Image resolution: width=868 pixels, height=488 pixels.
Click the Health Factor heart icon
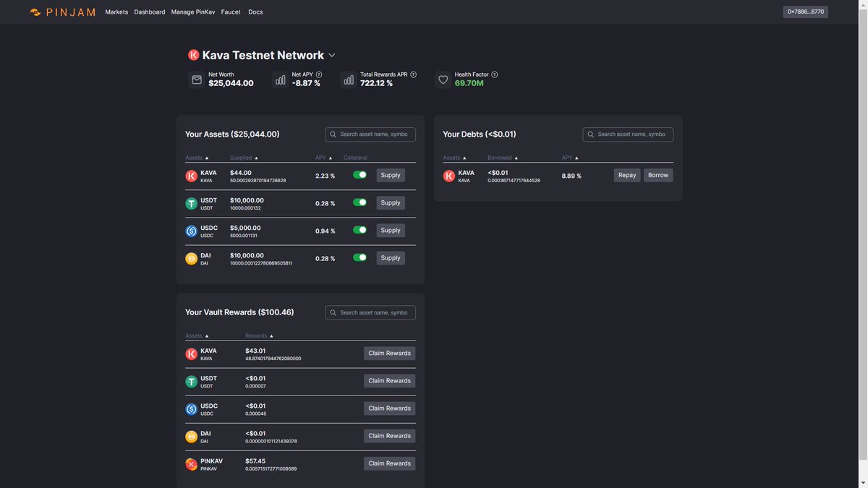coord(443,80)
